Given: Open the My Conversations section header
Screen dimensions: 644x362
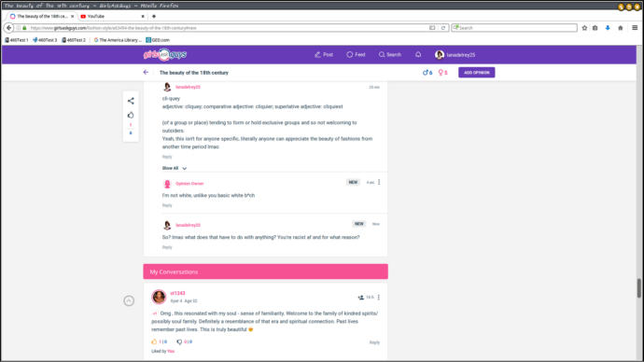Looking at the screenshot, I should [265, 271].
